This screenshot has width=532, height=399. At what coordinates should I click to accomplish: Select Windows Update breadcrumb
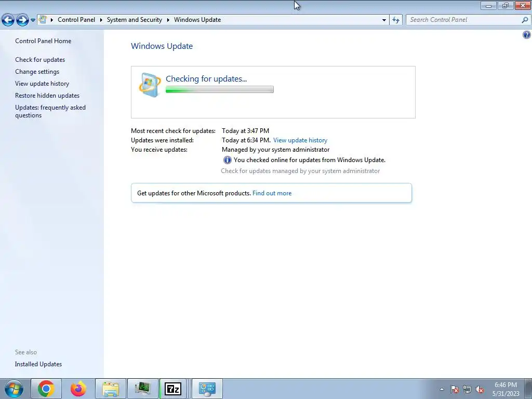pyautogui.click(x=197, y=20)
